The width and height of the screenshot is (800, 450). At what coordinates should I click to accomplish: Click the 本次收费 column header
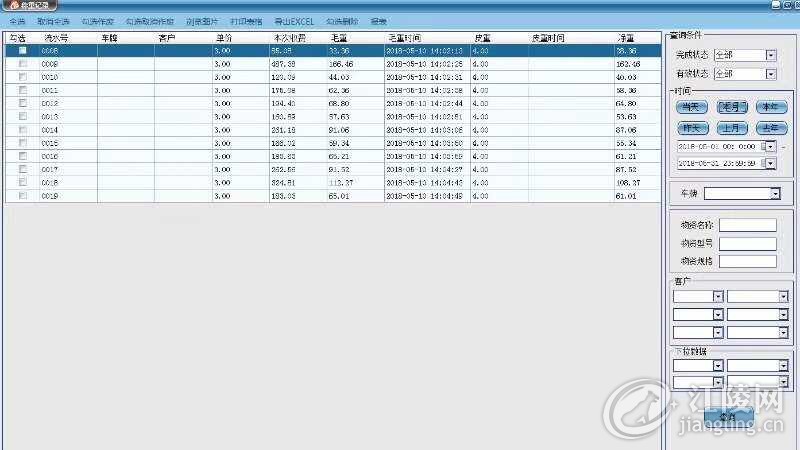click(290, 38)
